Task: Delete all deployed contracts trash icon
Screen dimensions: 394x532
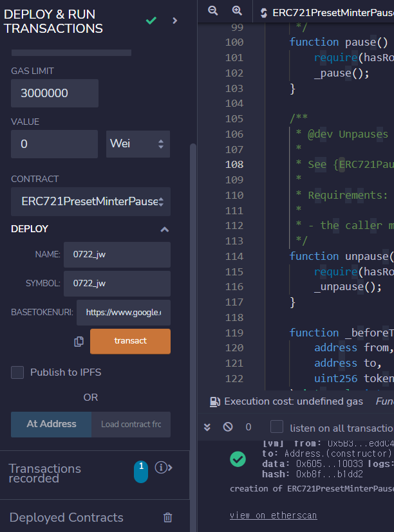Action: pyautogui.click(x=168, y=517)
